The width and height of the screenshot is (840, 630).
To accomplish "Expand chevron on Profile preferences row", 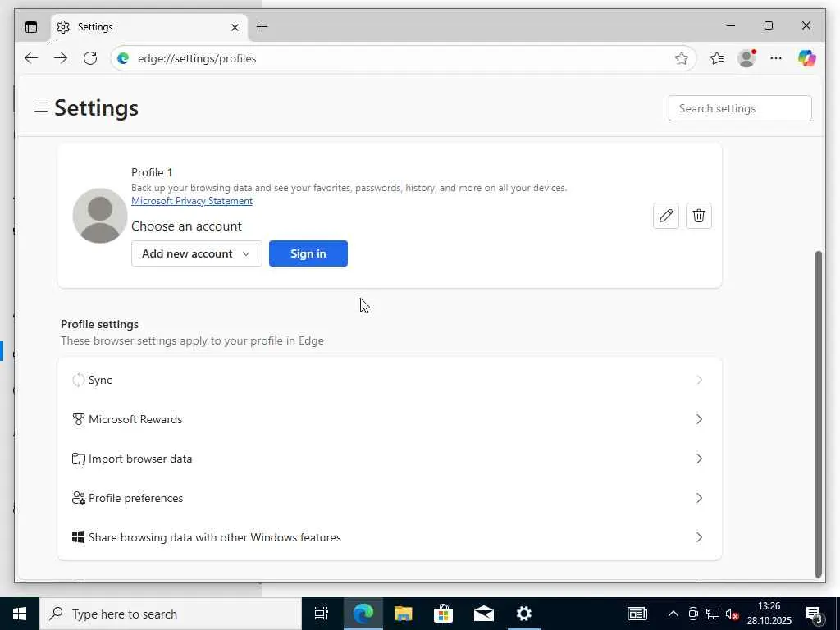I will [x=699, y=498].
